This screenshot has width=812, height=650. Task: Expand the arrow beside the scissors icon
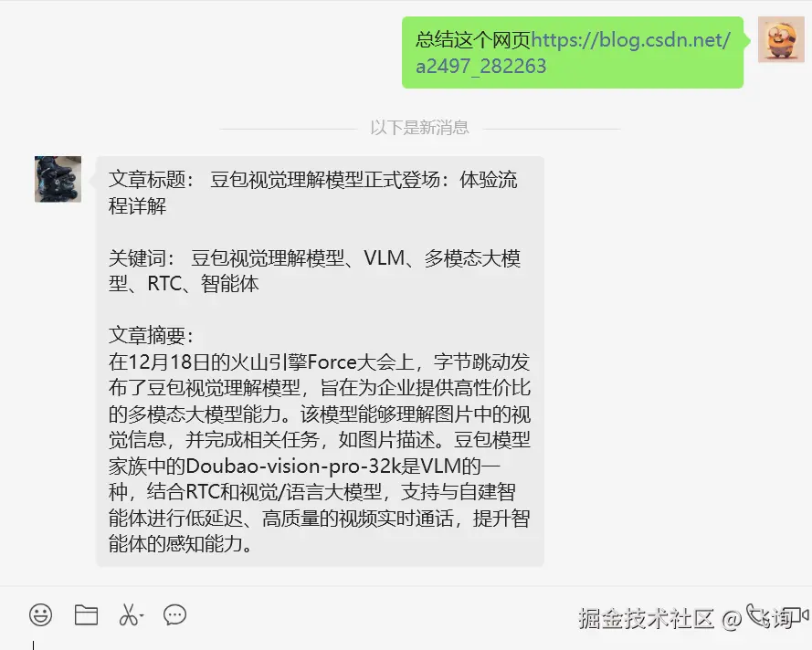point(142,616)
